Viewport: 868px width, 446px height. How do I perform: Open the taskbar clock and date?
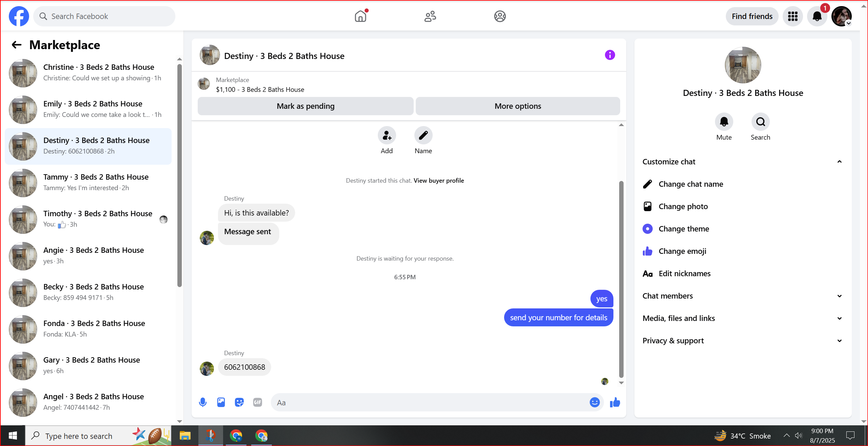(822, 435)
